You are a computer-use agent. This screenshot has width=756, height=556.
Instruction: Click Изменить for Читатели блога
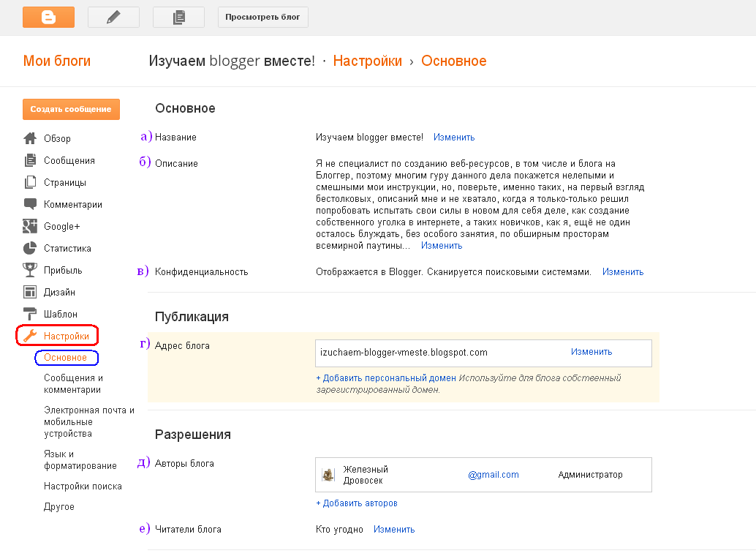pyautogui.click(x=394, y=530)
